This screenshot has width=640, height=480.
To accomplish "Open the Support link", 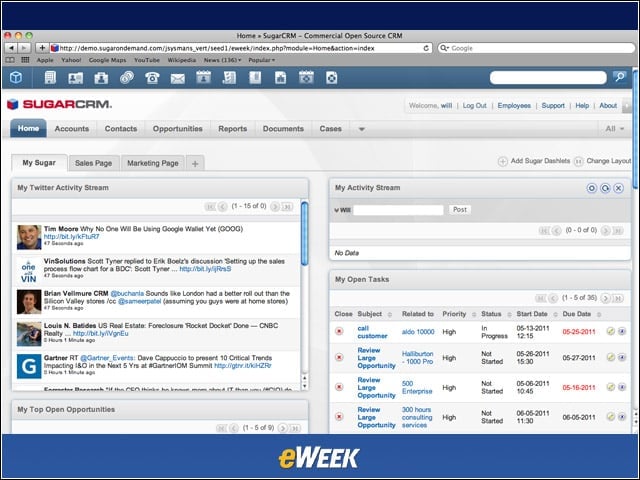I will 553,105.
